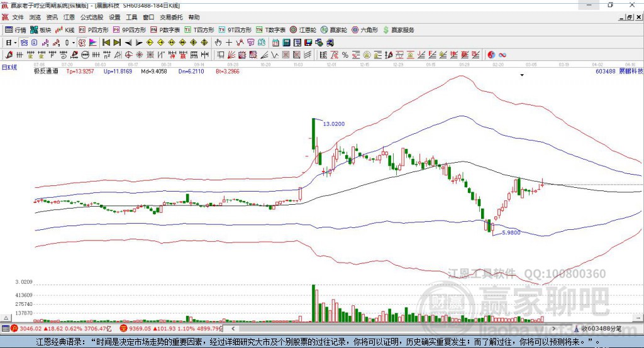Open the 帮助 menu
This screenshot has height=348, width=644.
194,17
